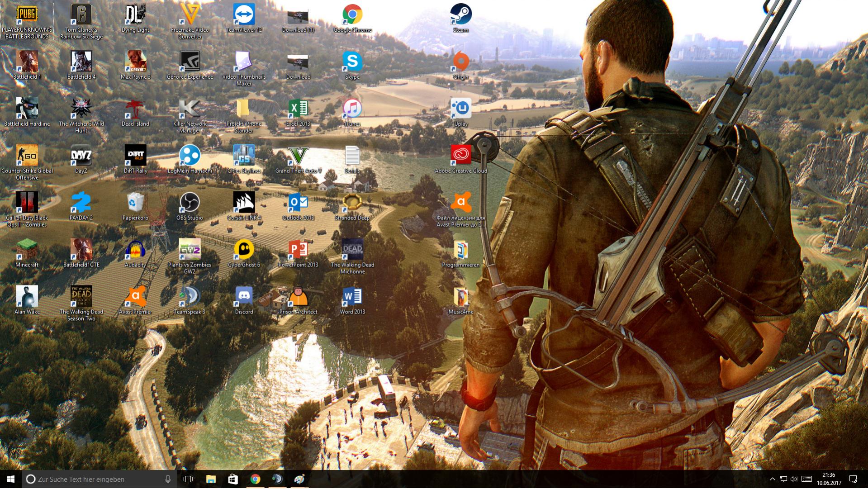
Task: Open Google Chrome desktop shortcut
Action: tap(352, 18)
